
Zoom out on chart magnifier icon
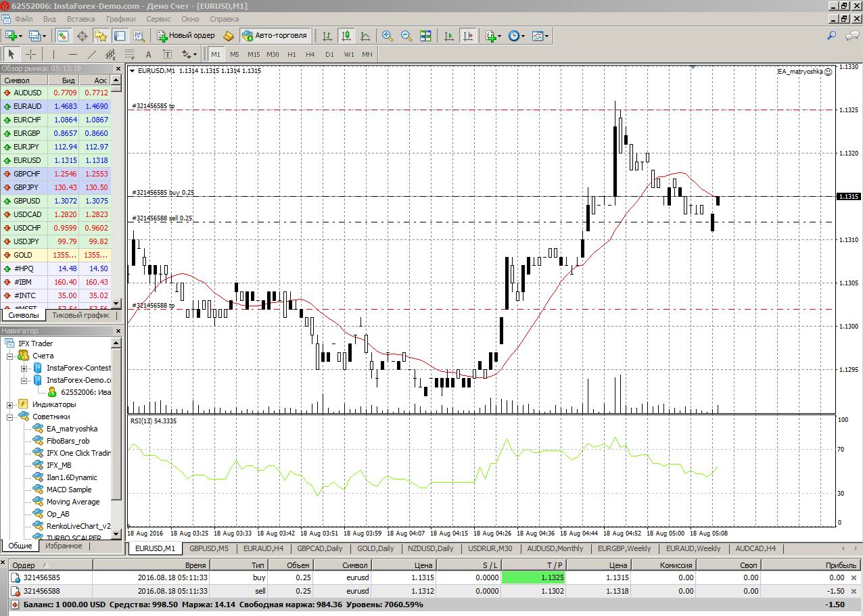406,36
